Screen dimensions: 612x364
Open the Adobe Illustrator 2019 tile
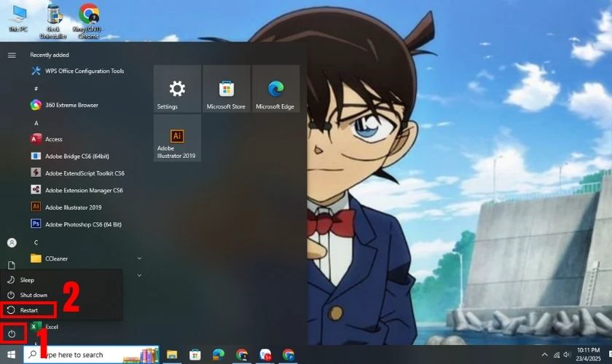click(x=177, y=138)
